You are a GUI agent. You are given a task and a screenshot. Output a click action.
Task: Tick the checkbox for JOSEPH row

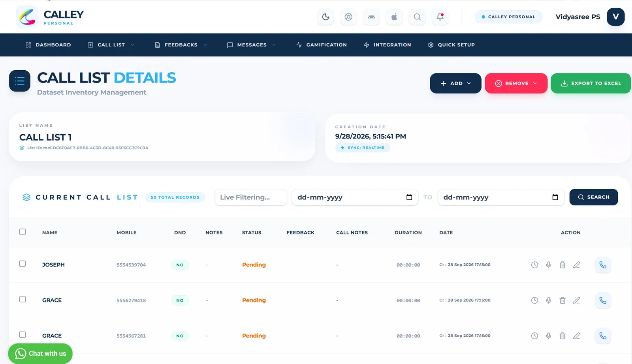tap(23, 264)
